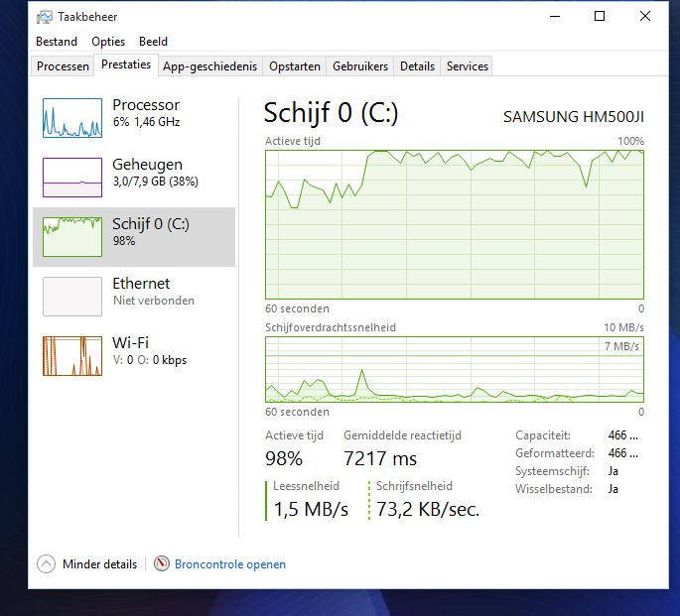Screen dimensions: 680x616
Task: Click the Processor label in sidebar
Action: coord(146,105)
